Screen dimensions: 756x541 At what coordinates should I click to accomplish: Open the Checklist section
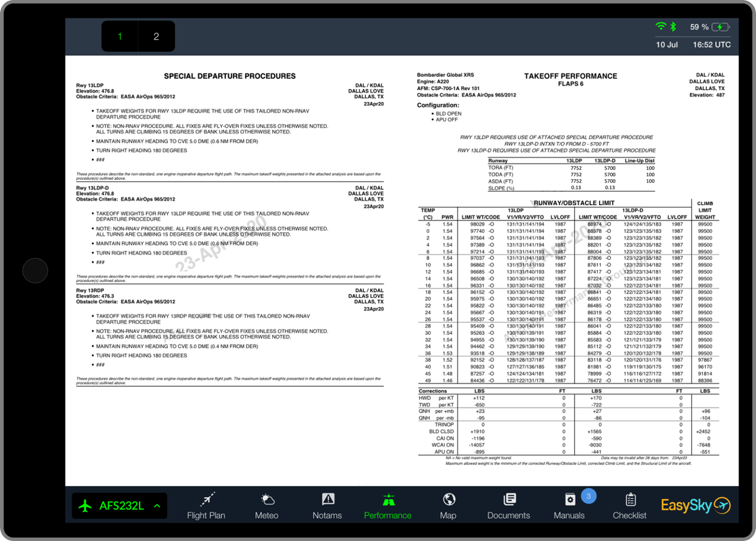(629, 505)
